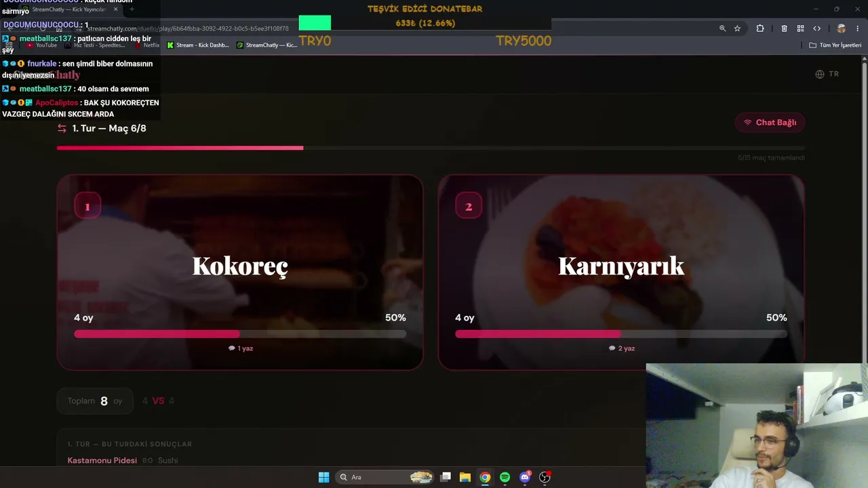Click the zoom magnifier icon in address bar
The image size is (868, 488).
722,28
